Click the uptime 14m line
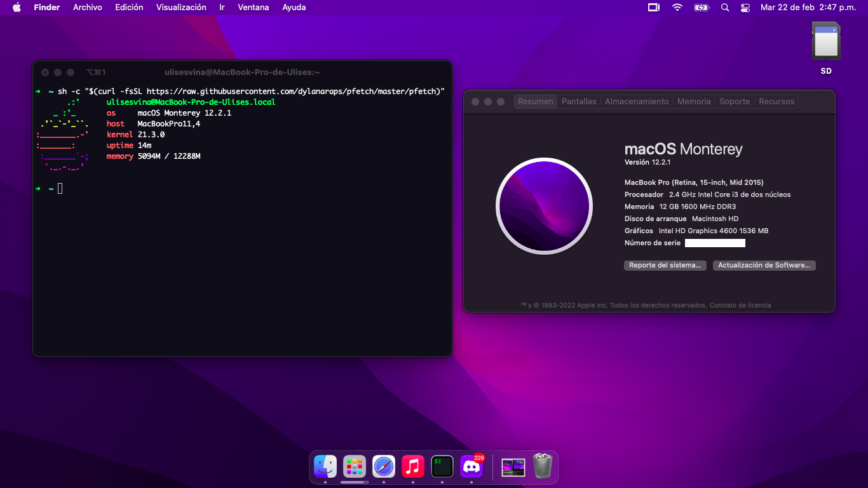This screenshot has height=488, width=868. [x=129, y=145]
